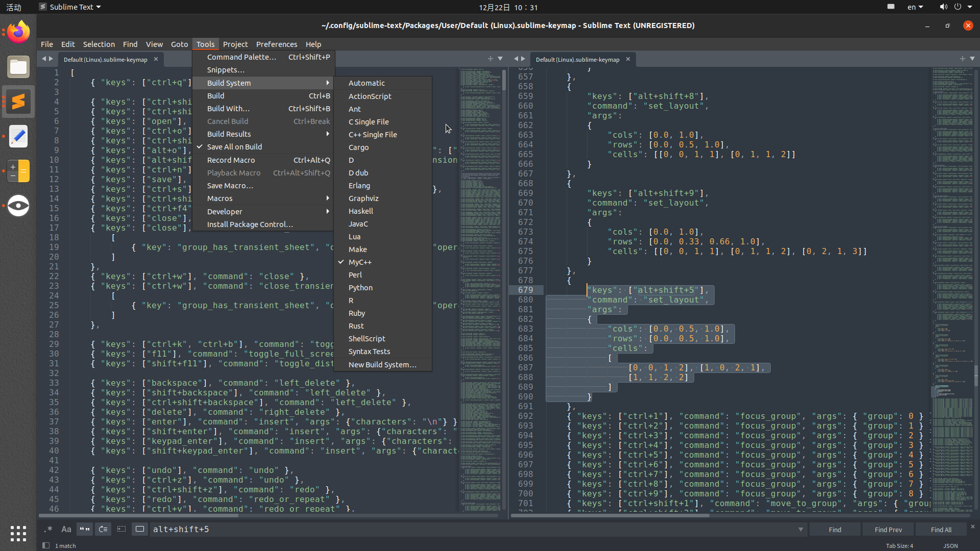980x551 pixels.
Task: Choose Command Palette menu entry
Action: (x=263, y=57)
